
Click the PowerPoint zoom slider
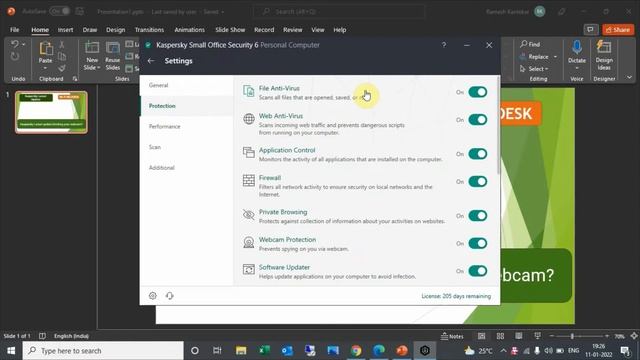tap(579, 336)
